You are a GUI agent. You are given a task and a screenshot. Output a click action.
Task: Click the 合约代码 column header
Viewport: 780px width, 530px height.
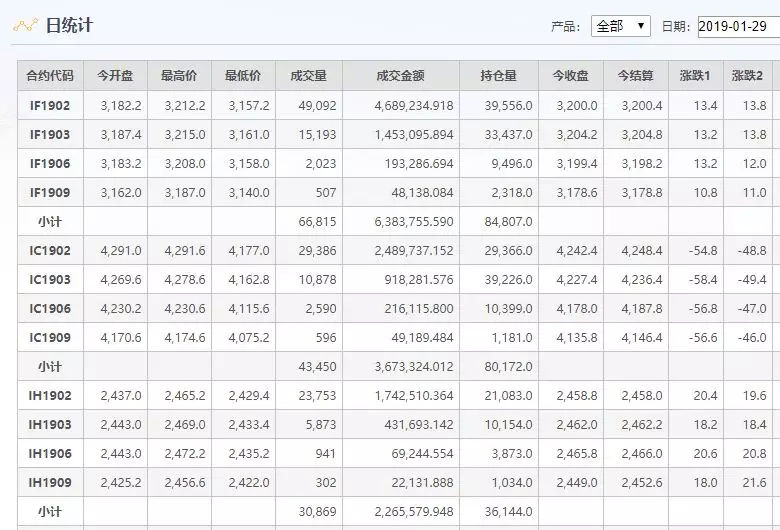click(50, 76)
